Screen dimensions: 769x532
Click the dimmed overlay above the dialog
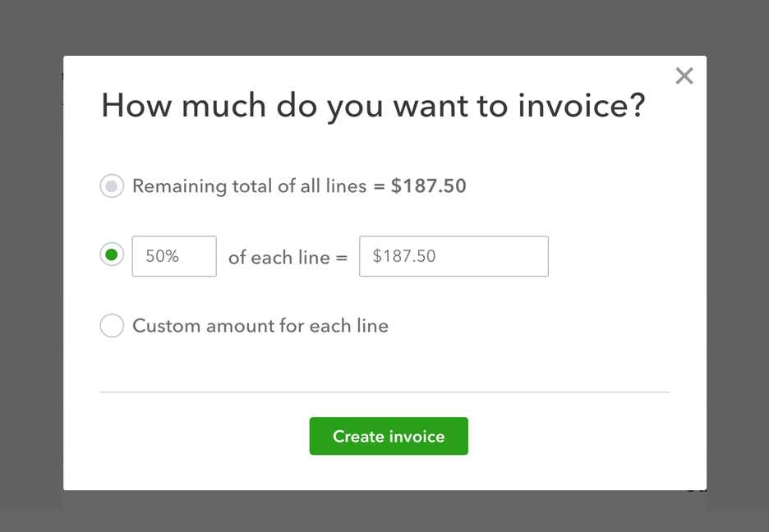(384, 26)
